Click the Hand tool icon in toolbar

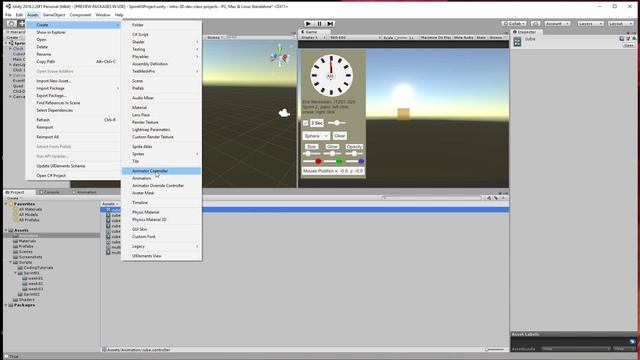11,24
